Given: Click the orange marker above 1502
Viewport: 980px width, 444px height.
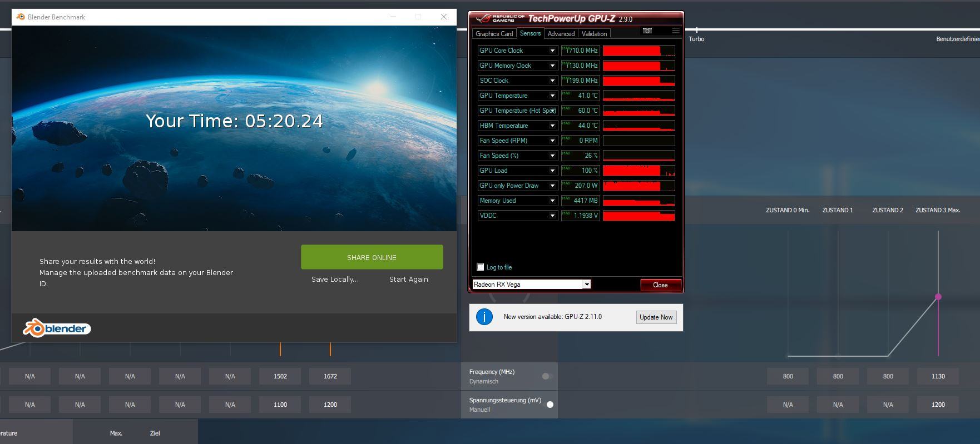Looking at the screenshot, I should point(280,349).
